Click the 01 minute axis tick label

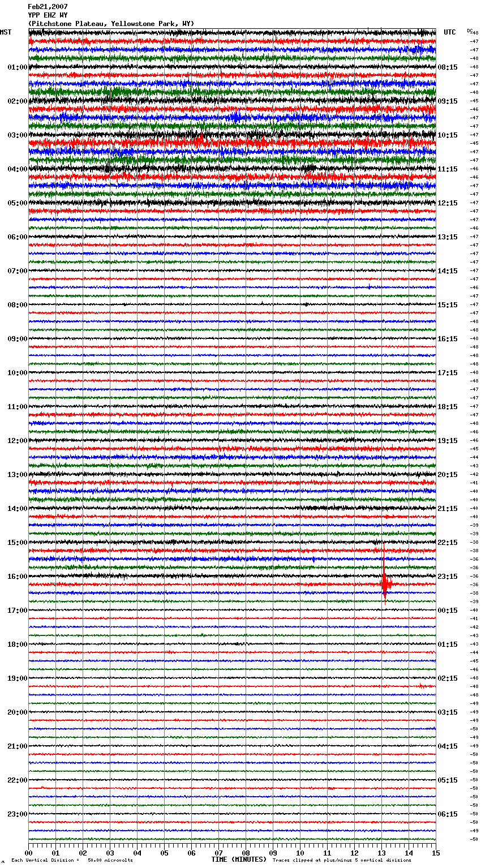point(55,853)
